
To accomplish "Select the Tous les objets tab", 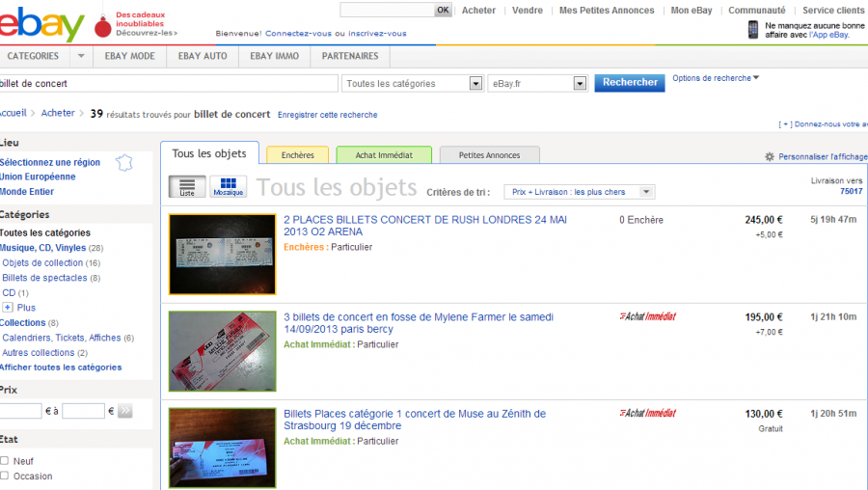I will pyautogui.click(x=209, y=153).
